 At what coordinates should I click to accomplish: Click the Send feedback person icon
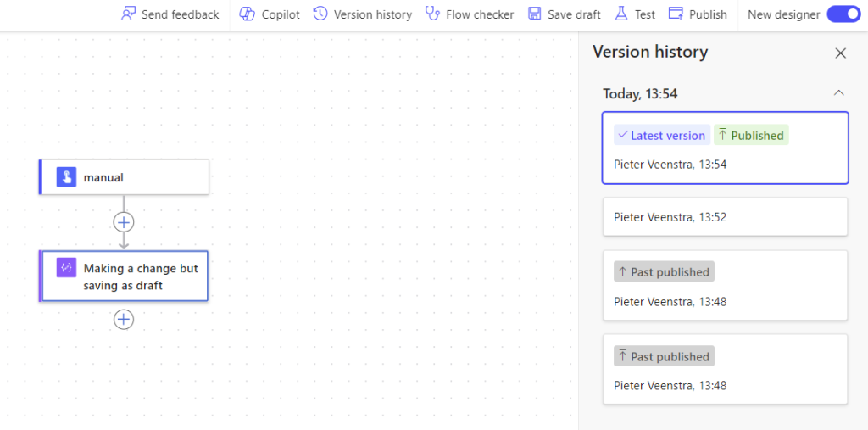[129, 14]
